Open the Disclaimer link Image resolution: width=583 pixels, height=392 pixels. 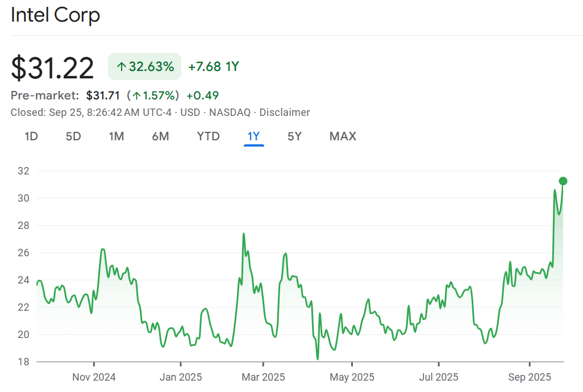point(285,112)
